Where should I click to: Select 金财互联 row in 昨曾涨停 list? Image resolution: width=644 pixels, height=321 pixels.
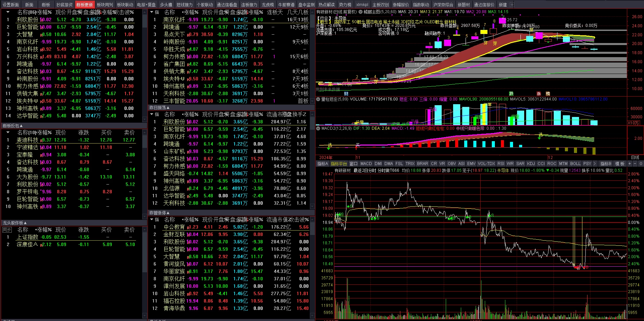pyautogui.click(x=229, y=234)
